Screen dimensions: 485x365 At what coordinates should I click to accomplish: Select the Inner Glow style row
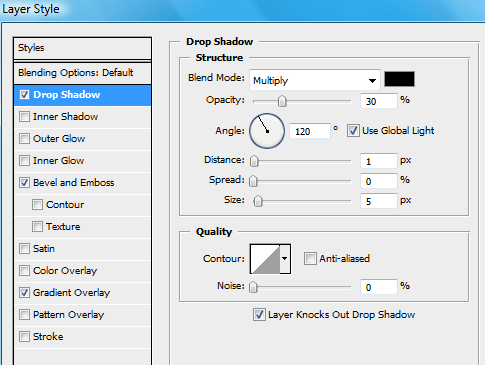82,161
